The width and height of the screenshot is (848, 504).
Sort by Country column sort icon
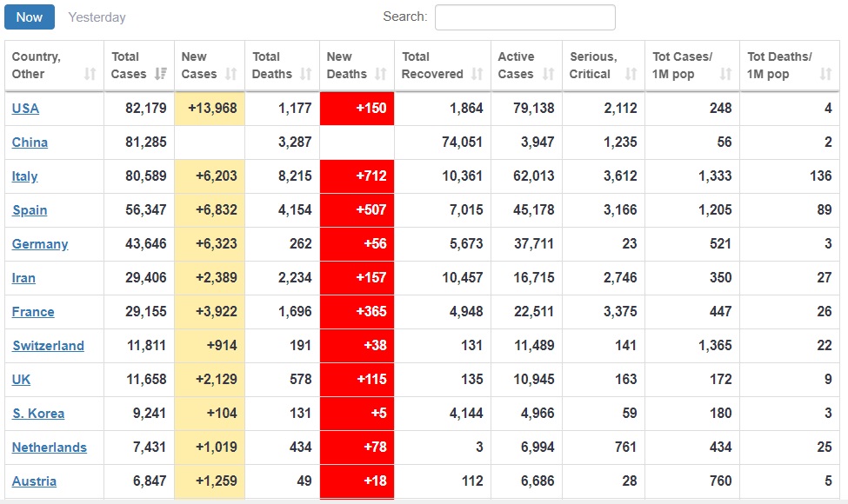[90, 74]
